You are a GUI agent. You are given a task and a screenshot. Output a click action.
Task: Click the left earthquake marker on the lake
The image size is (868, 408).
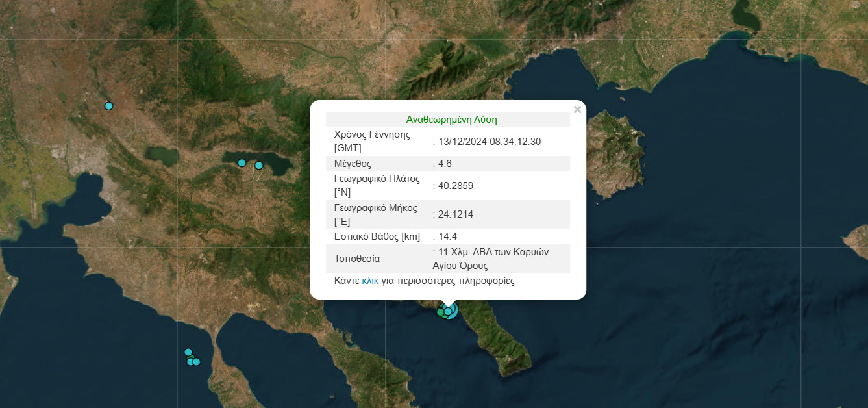[x=242, y=162]
